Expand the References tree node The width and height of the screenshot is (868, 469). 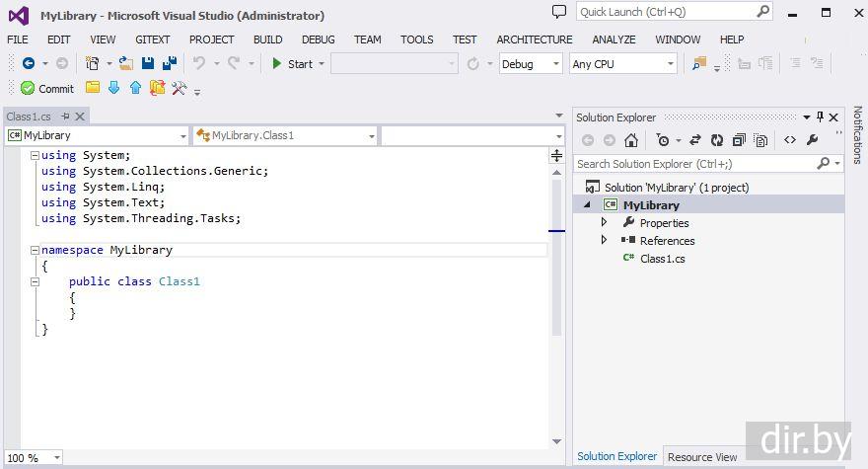[x=604, y=240]
